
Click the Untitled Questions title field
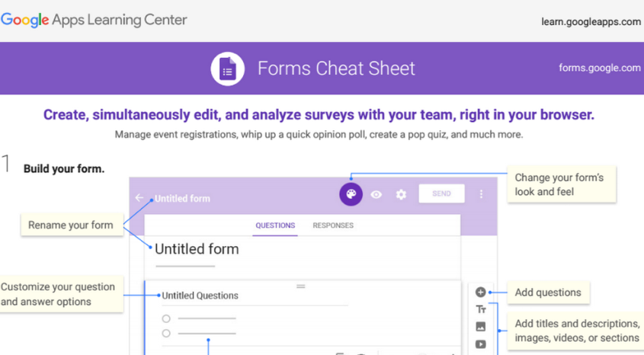point(200,296)
